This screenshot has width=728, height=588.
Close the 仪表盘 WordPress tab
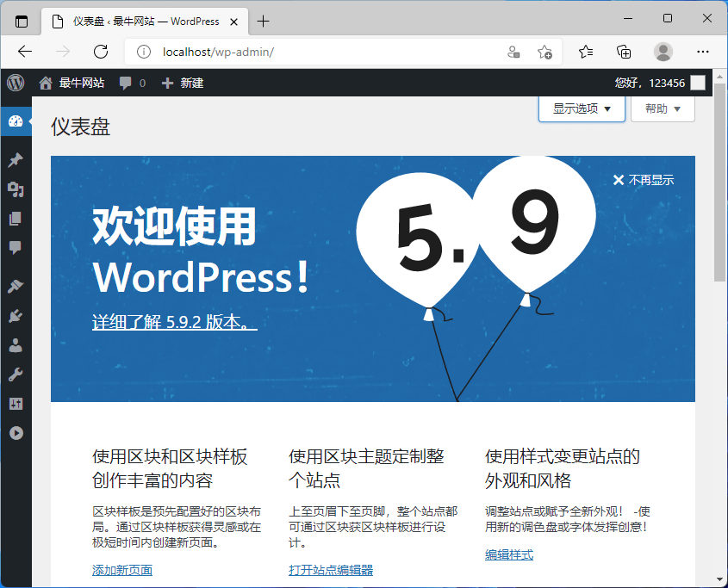point(234,22)
